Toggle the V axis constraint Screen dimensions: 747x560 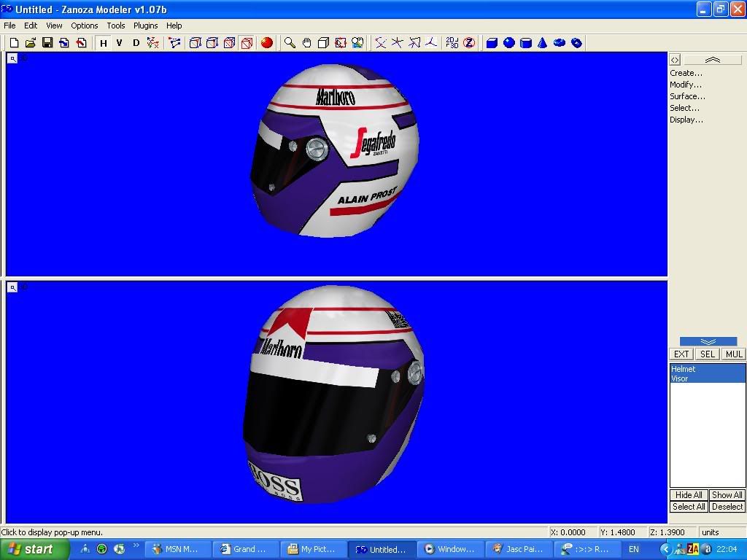[x=120, y=43]
